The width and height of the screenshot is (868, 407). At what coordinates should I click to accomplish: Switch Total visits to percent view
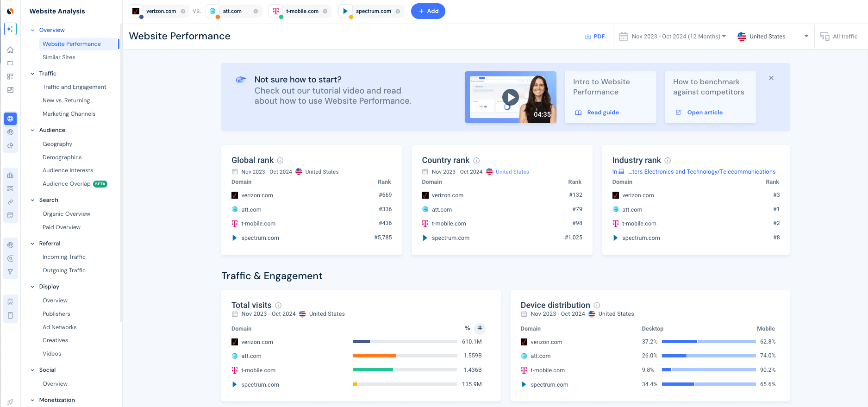[467, 328]
